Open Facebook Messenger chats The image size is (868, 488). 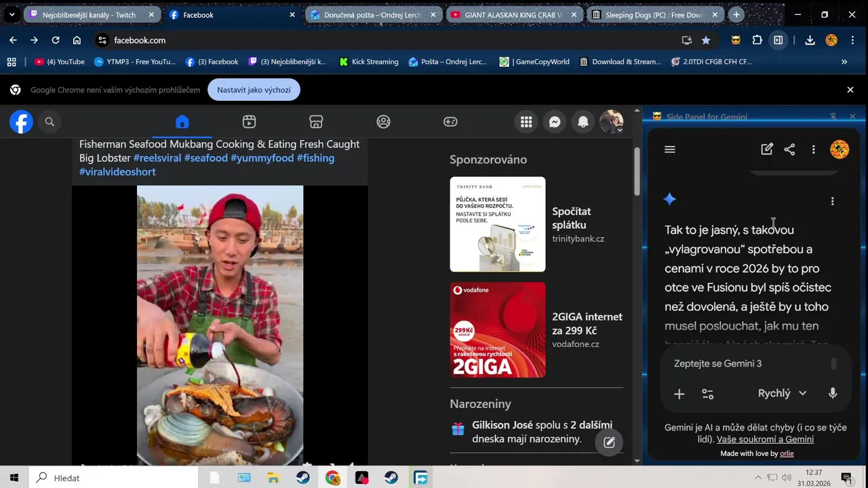click(555, 122)
